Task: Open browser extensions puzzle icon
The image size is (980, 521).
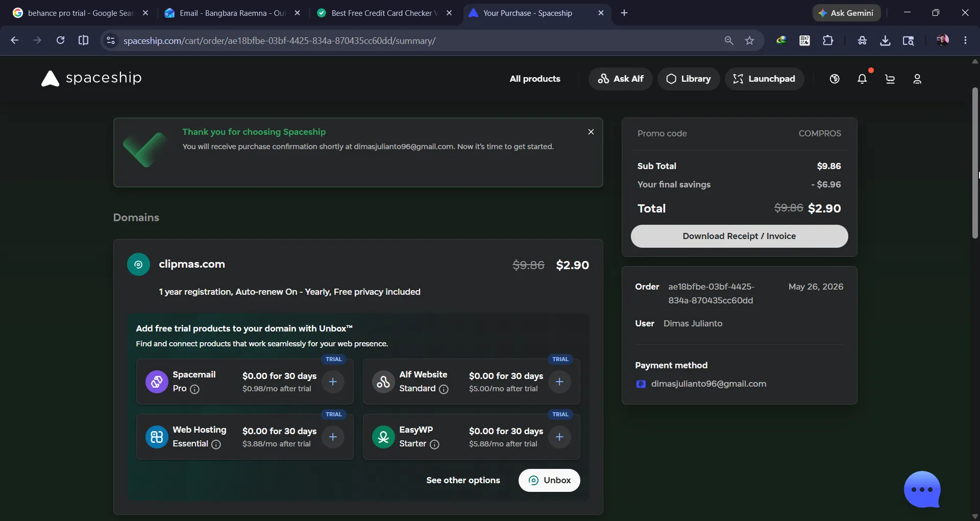Action: pyautogui.click(x=828, y=40)
